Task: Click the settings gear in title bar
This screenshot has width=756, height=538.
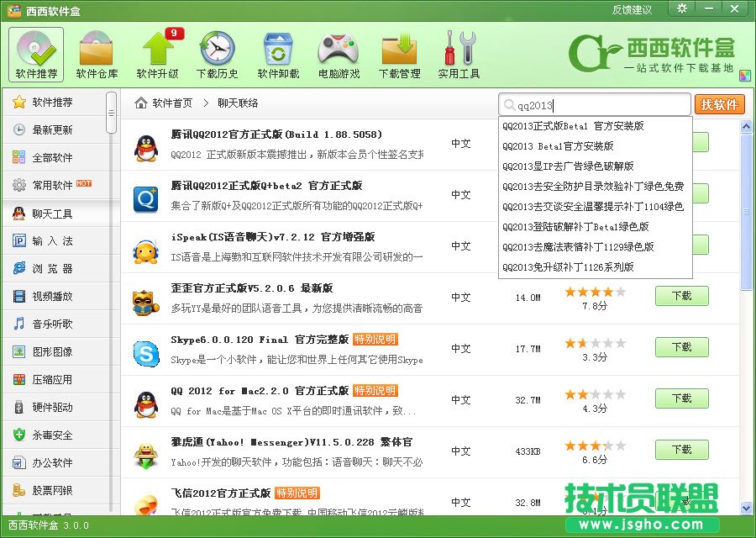Action: (681, 8)
